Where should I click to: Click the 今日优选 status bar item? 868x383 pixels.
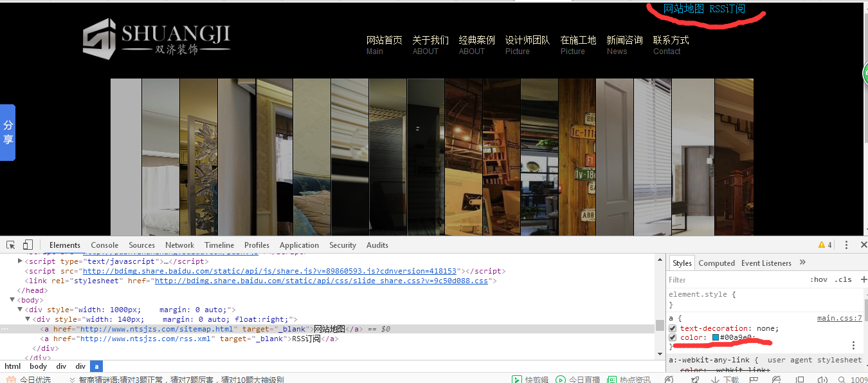click(x=28, y=379)
